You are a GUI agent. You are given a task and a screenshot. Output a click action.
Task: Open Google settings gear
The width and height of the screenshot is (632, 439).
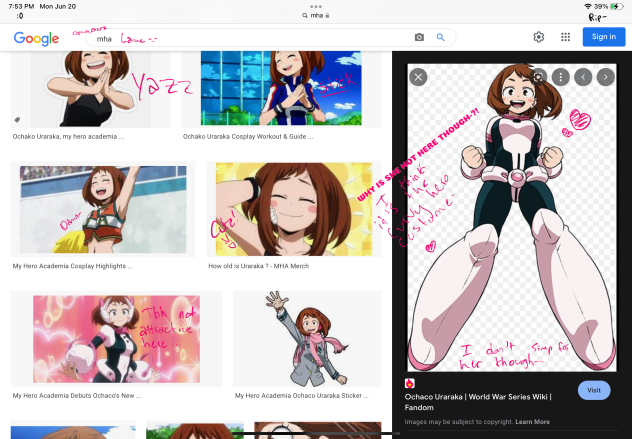(x=538, y=37)
